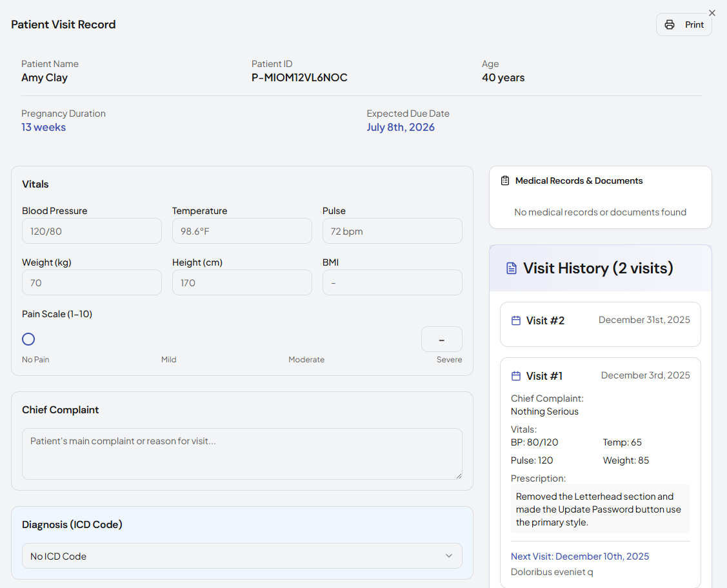The height and width of the screenshot is (588, 727).
Task: Click the chevron in the ICD Code selector
Action: (x=449, y=556)
